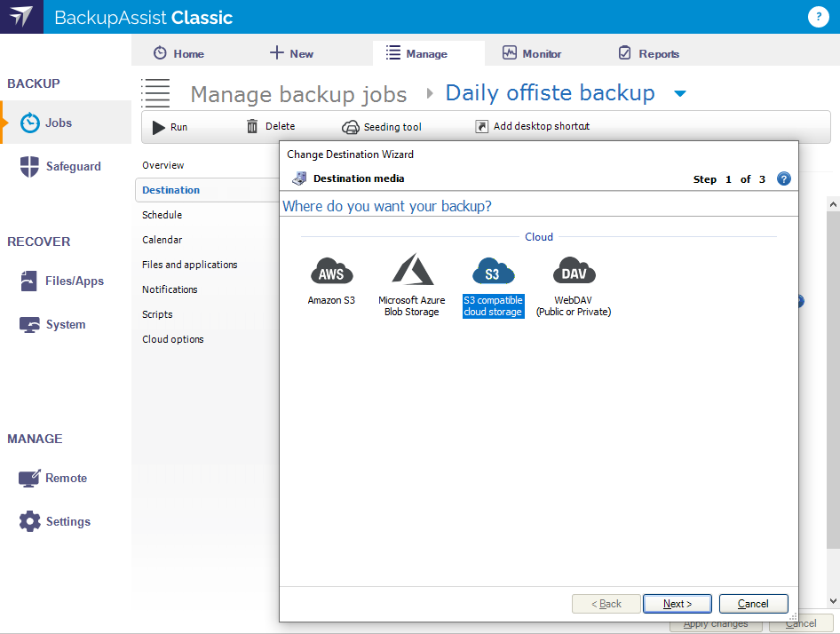
Task: Select Schedule in job settings list
Action: pyautogui.click(x=162, y=215)
